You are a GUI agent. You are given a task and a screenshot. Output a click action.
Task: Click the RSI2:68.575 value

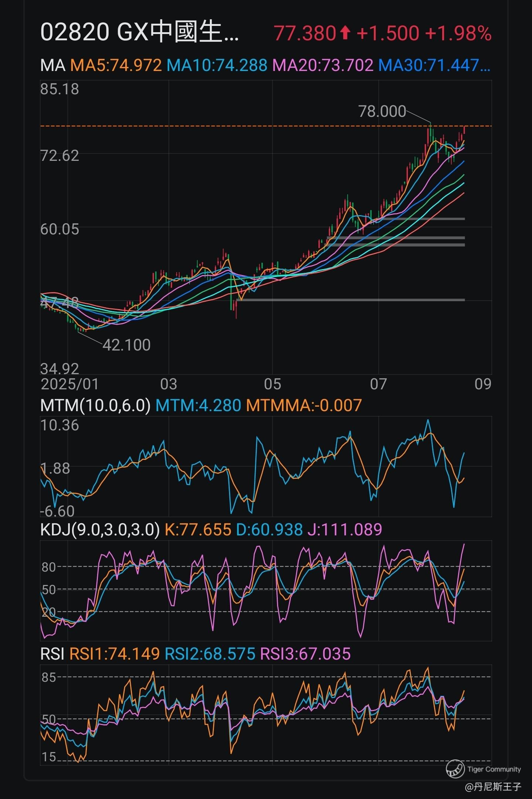(x=210, y=654)
